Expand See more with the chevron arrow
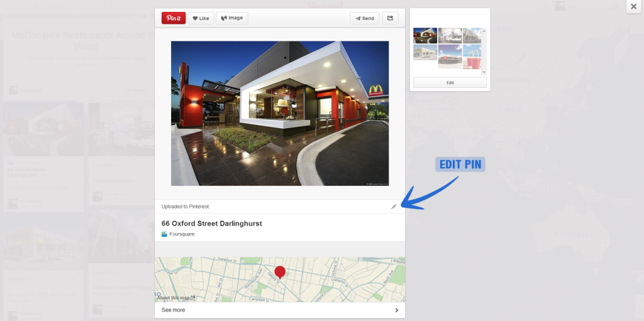644x321 pixels. [x=397, y=310]
